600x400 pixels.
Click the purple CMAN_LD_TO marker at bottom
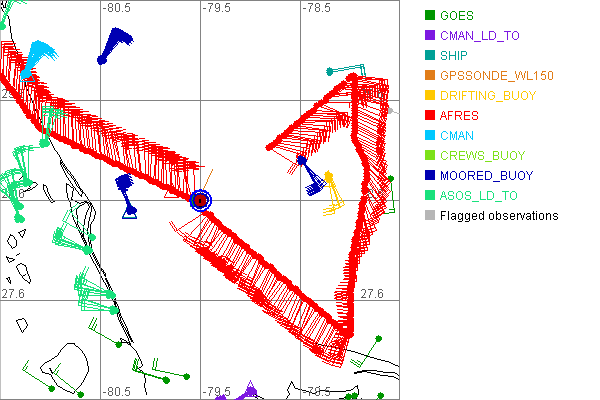click(x=250, y=392)
